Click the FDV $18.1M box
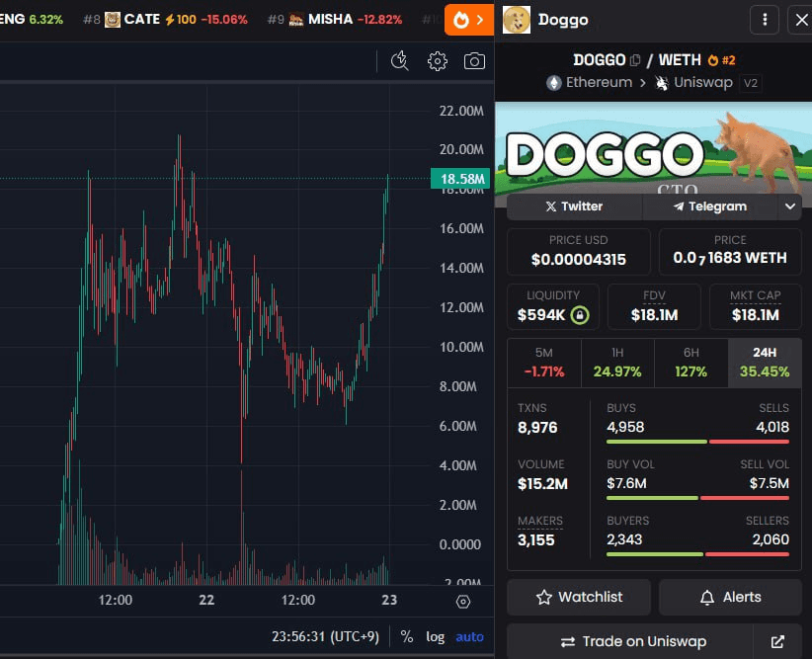Image resolution: width=812 pixels, height=659 pixels. pyautogui.click(x=654, y=306)
